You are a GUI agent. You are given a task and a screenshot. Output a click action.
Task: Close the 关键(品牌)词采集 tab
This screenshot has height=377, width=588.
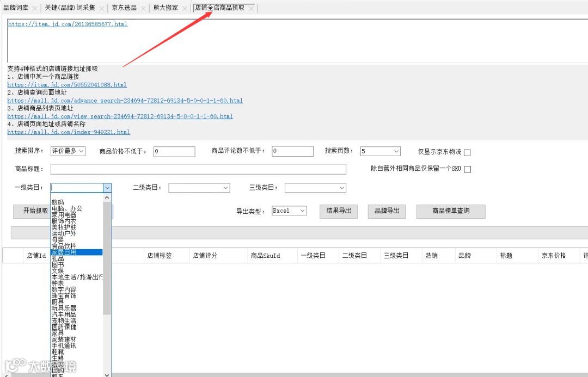(x=102, y=8)
